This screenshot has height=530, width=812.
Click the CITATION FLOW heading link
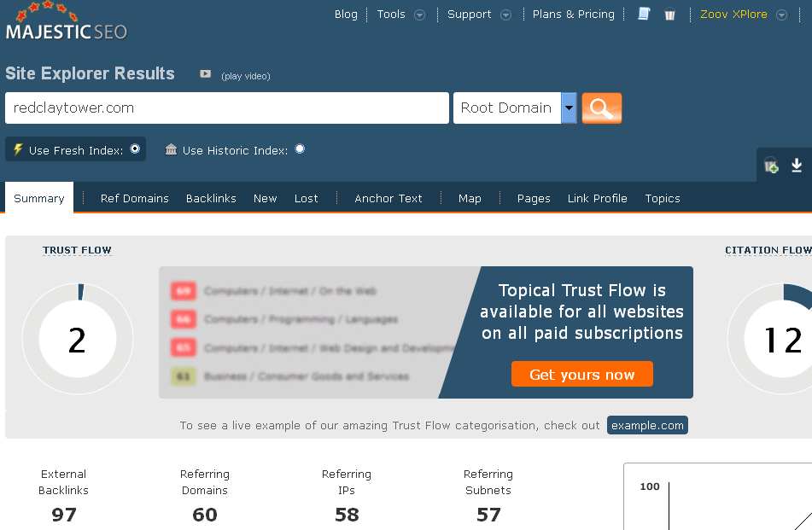click(x=768, y=251)
